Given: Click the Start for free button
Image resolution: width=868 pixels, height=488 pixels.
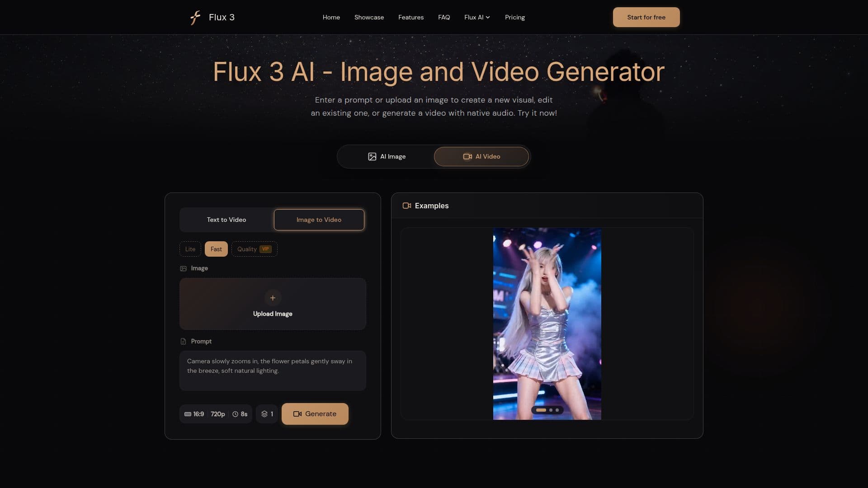Looking at the screenshot, I should click(x=646, y=17).
